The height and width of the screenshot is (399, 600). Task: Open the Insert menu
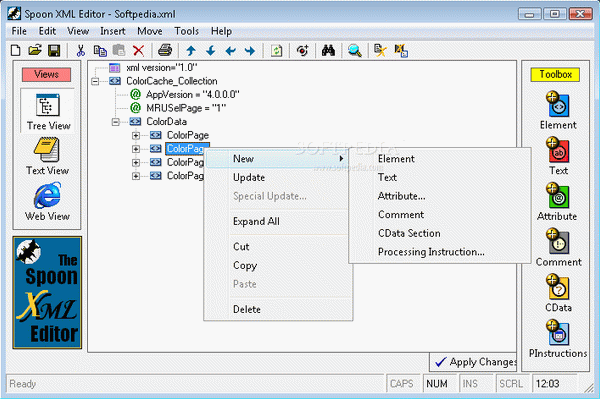click(112, 31)
